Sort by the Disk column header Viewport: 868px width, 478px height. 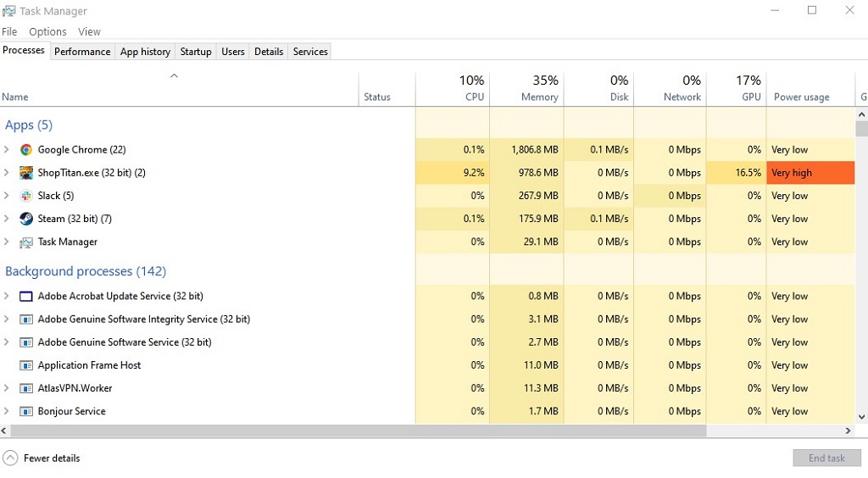click(599, 88)
